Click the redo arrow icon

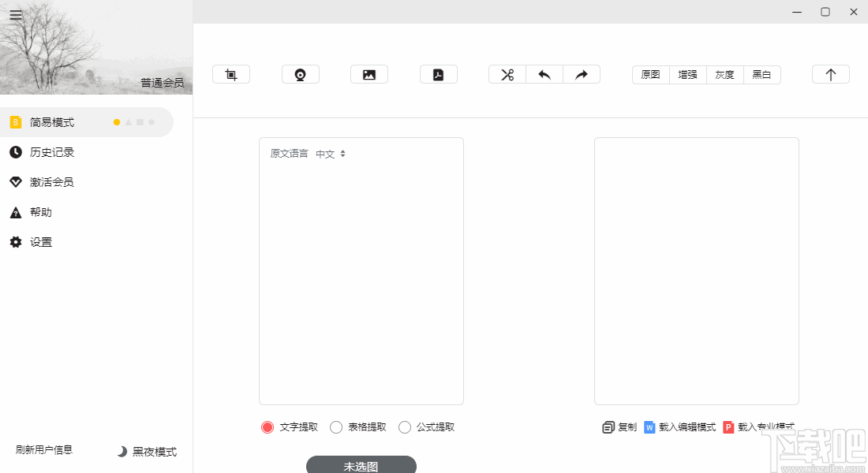click(582, 74)
